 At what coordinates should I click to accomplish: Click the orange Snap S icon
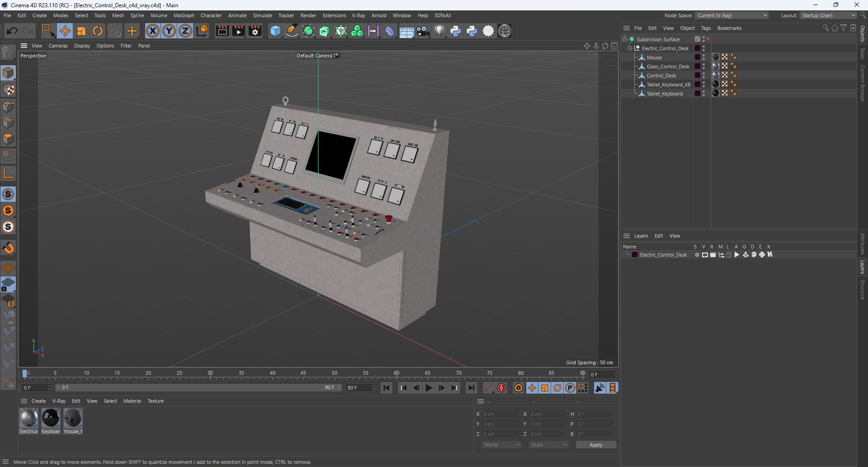[8, 210]
